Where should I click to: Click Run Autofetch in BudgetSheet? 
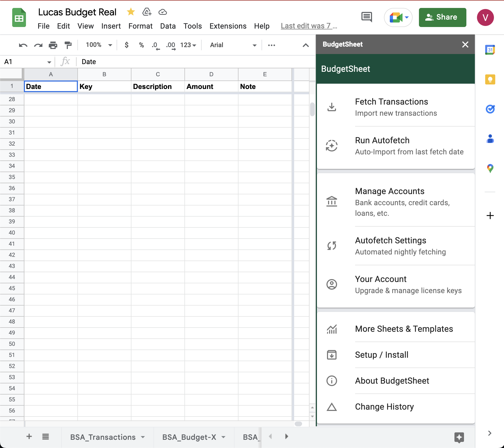[x=396, y=146]
